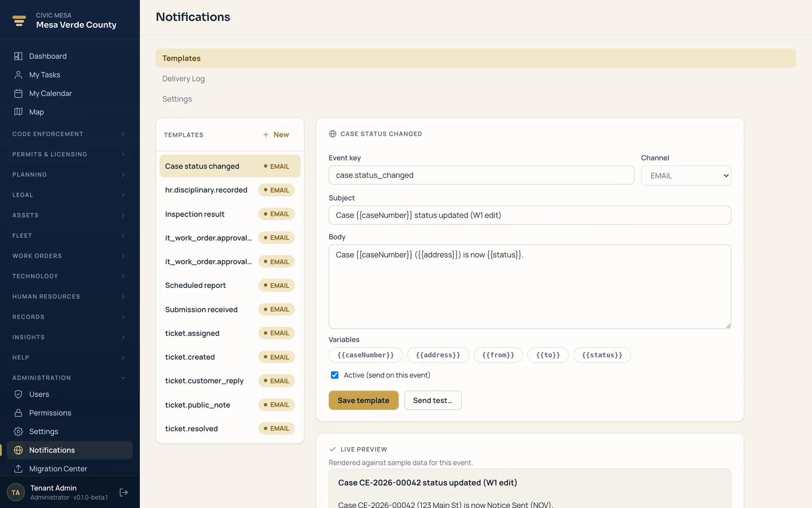Expand the Insights sidebar section
The image size is (812, 508).
click(69, 337)
